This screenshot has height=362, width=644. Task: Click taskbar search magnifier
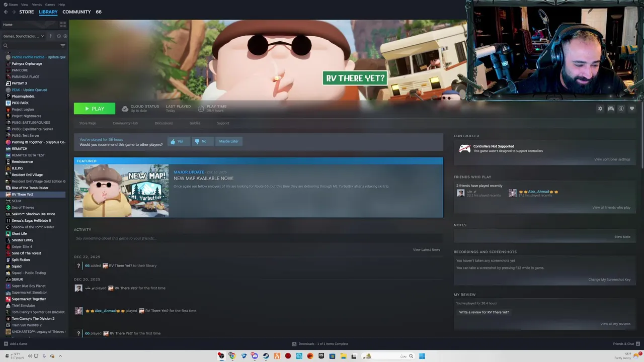point(411,356)
